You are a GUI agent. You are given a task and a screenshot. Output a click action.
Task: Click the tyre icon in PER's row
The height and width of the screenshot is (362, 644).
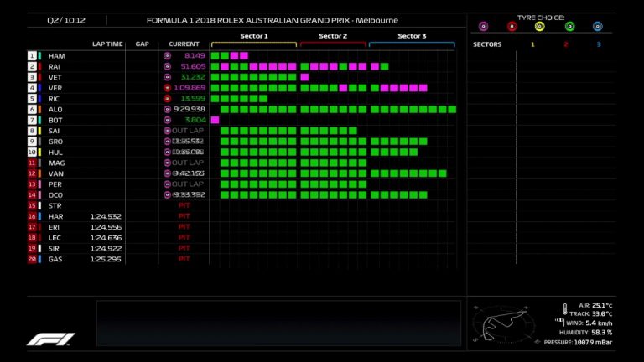pyautogui.click(x=167, y=184)
